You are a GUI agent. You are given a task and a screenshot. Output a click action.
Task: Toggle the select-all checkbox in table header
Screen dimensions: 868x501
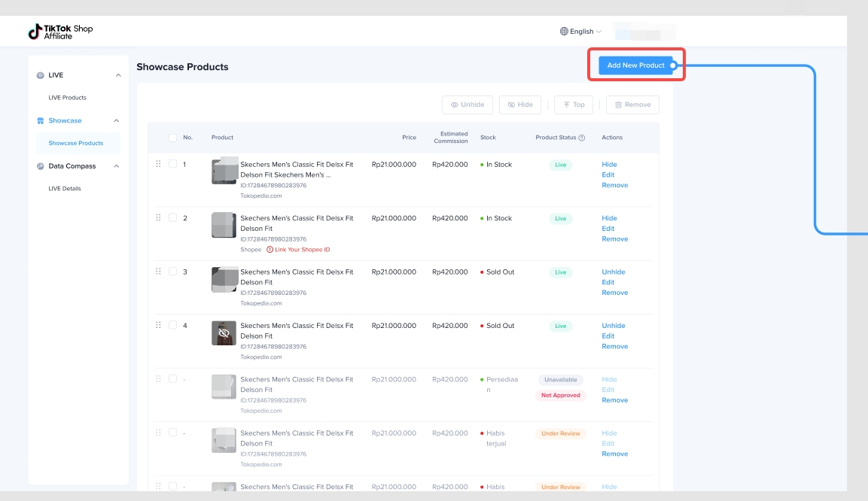pyautogui.click(x=173, y=138)
